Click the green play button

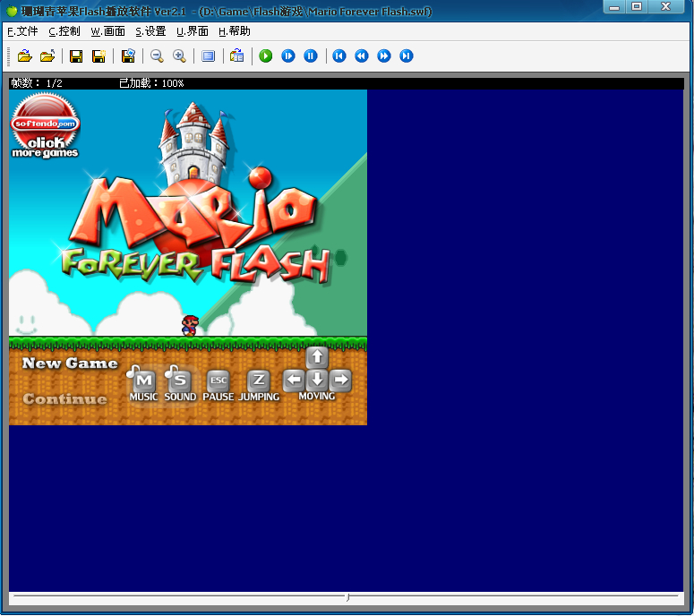tap(266, 56)
